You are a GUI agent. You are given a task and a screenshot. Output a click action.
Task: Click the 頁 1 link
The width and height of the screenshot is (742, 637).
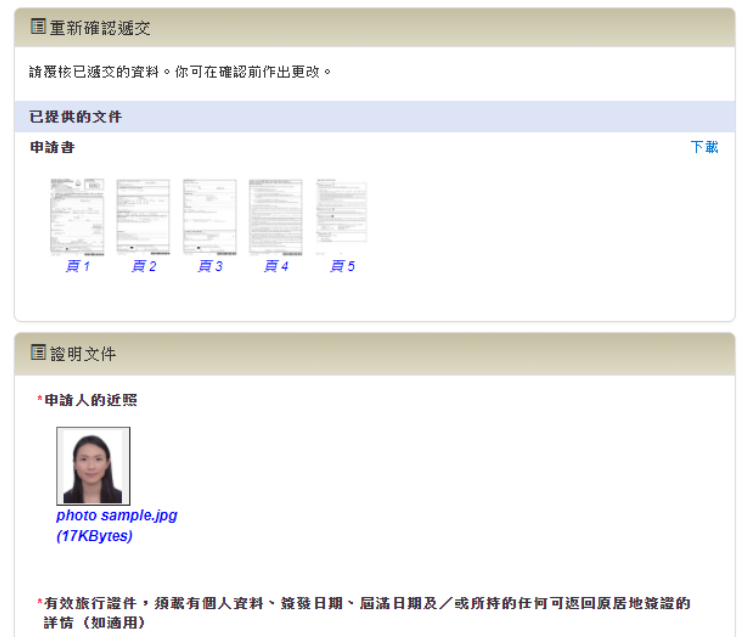[78, 266]
